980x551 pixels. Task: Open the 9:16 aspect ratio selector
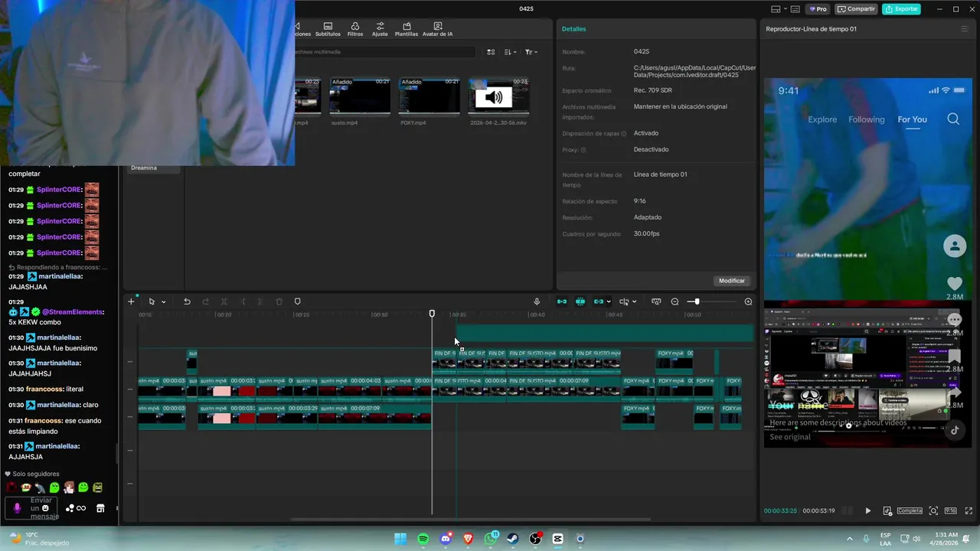(950, 510)
